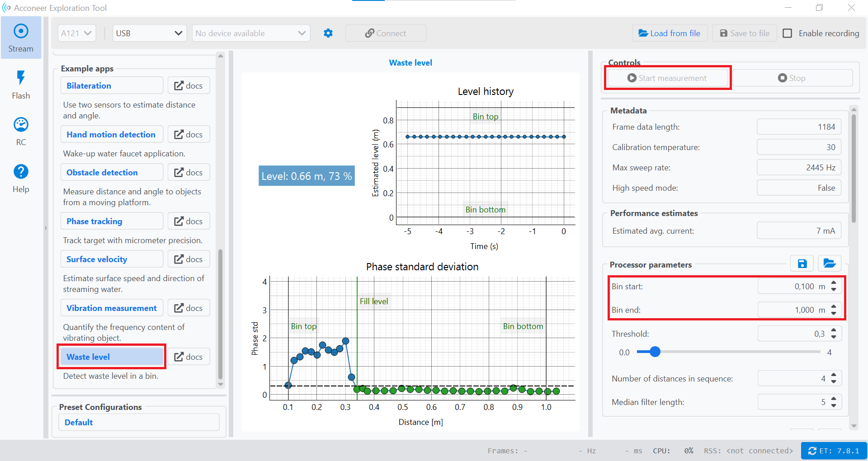Viewport: 868px width, 461px height.
Task: Expand the USB connection type dropdown
Action: tap(149, 33)
